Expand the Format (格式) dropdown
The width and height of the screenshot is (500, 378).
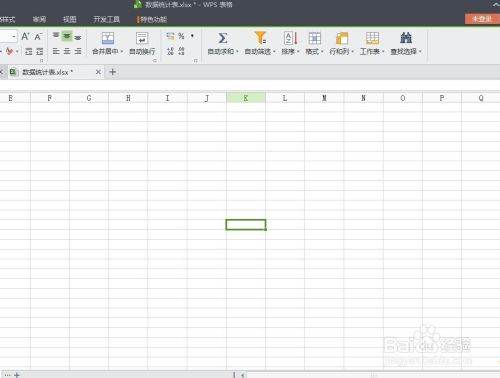(322, 52)
